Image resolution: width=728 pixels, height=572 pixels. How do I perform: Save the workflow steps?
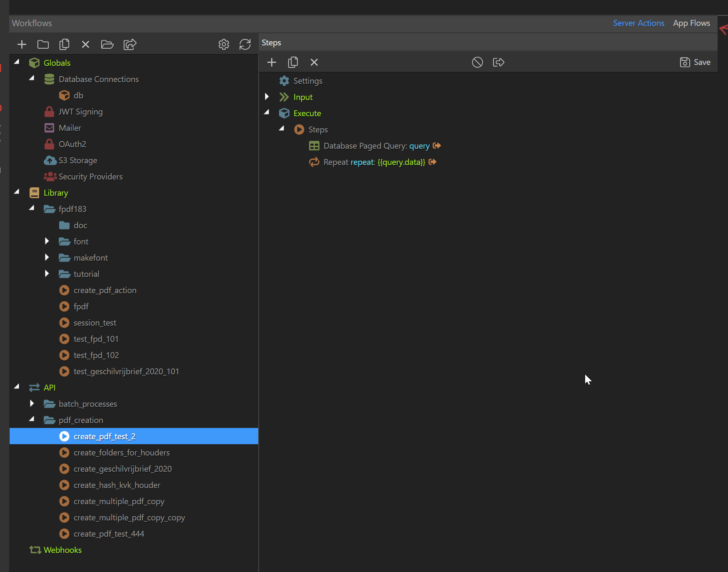coord(695,62)
